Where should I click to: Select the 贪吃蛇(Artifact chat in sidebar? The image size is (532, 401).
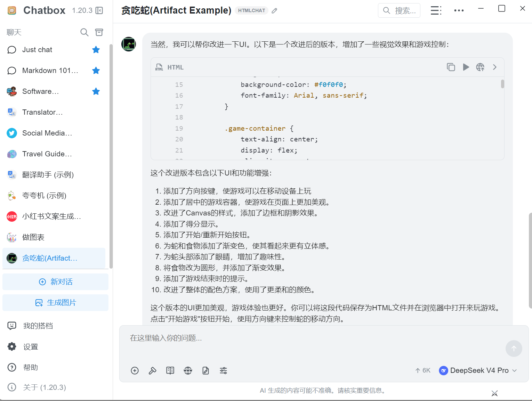[x=54, y=258]
